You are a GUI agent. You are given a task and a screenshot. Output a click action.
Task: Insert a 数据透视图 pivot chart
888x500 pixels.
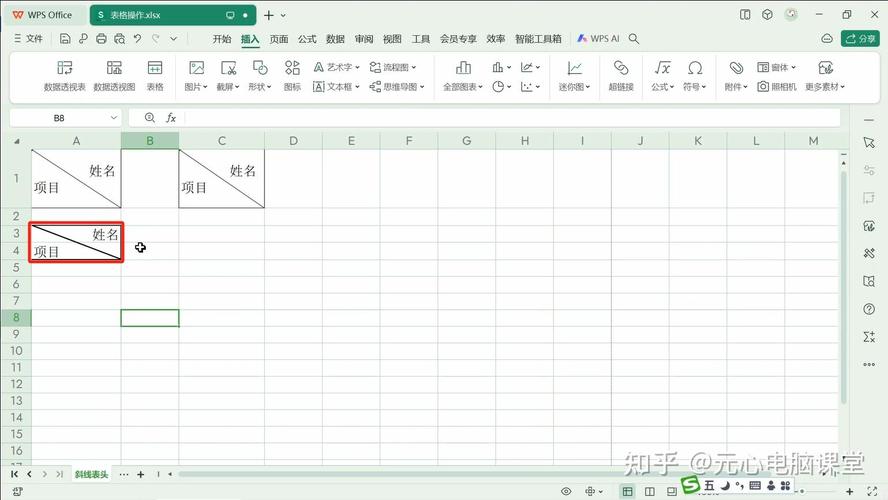[114, 76]
